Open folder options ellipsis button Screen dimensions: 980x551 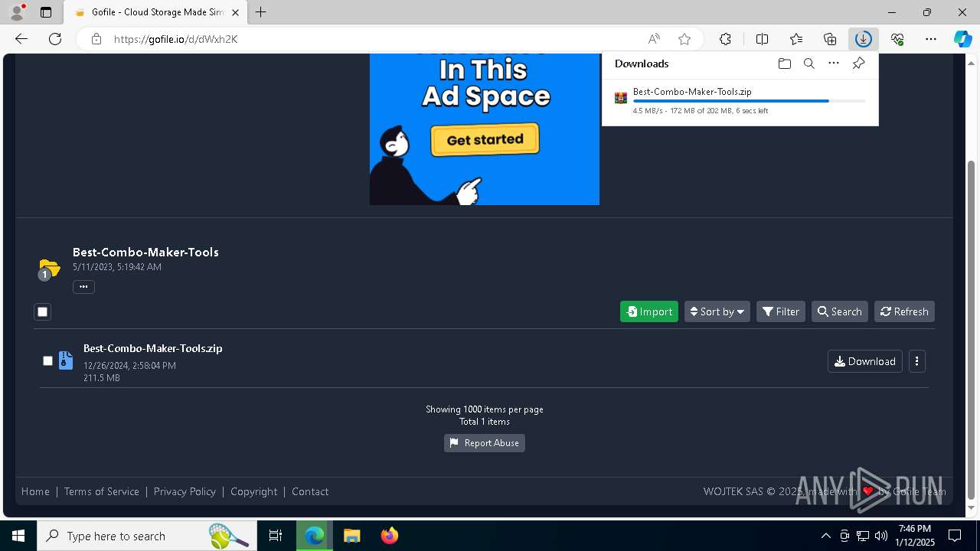(x=83, y=287)
